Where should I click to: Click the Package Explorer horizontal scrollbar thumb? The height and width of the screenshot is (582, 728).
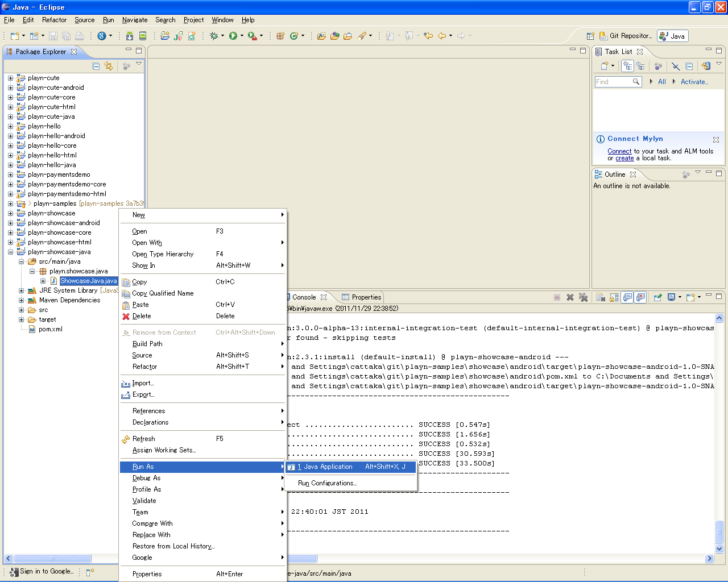[52, 559]
